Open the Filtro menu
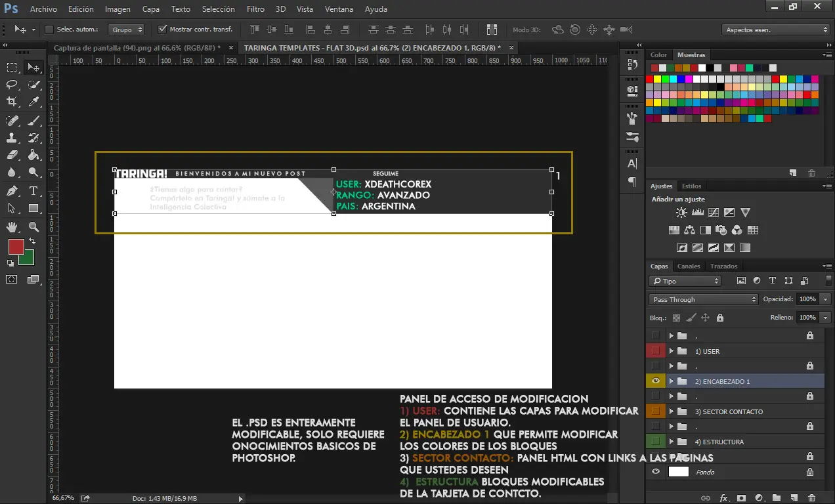 (255, 9)
